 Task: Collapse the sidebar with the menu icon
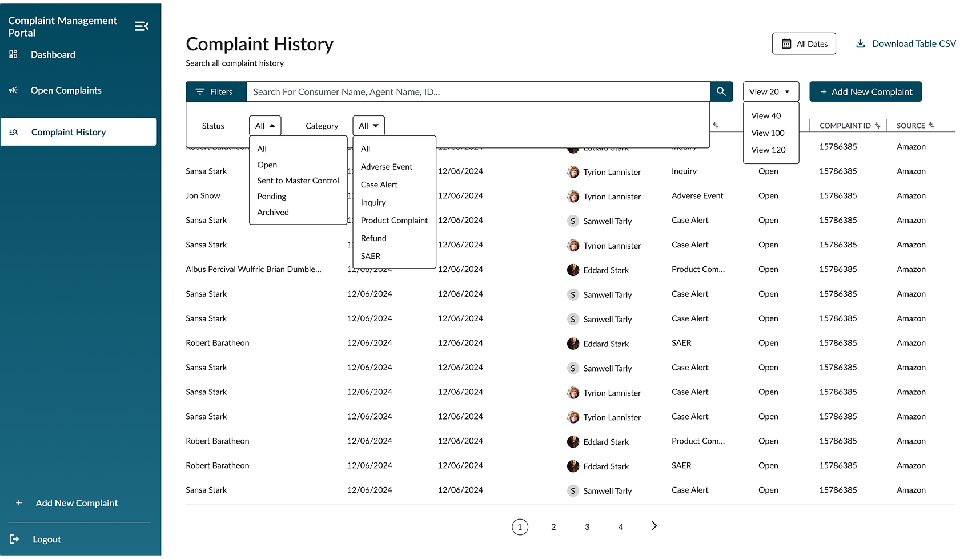[x=142, y=26]
